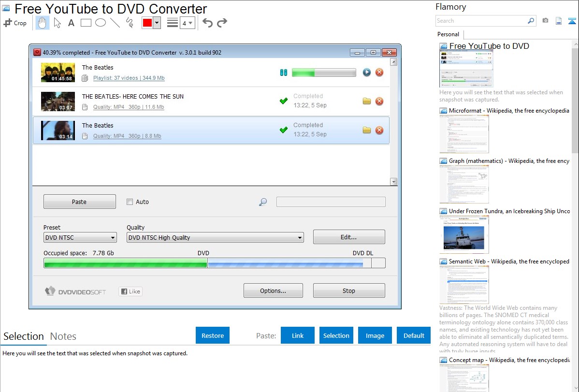Click the converter search input field
This screenshot has height=392, width=579.
tap(331, 202)
